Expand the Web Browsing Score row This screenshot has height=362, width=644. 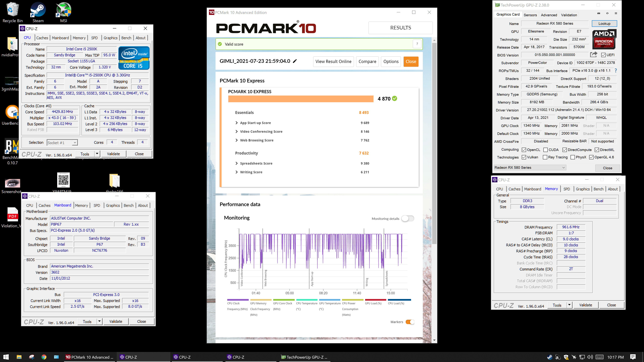click(236, 140)
